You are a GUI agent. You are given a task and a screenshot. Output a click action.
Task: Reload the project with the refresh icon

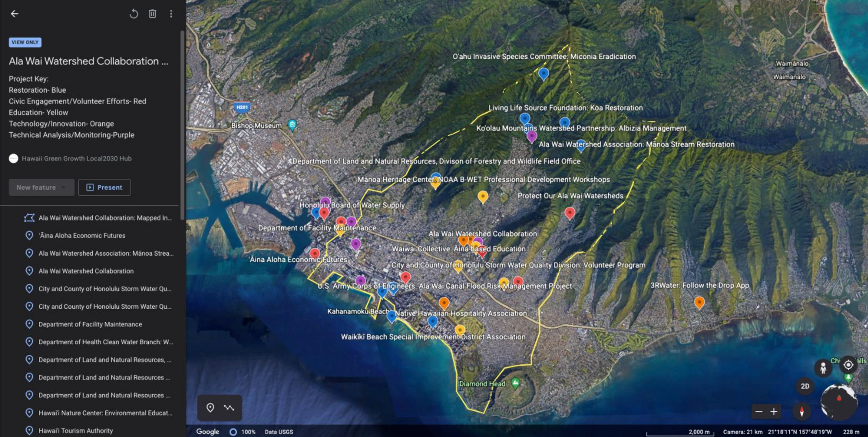click(133, 14)
